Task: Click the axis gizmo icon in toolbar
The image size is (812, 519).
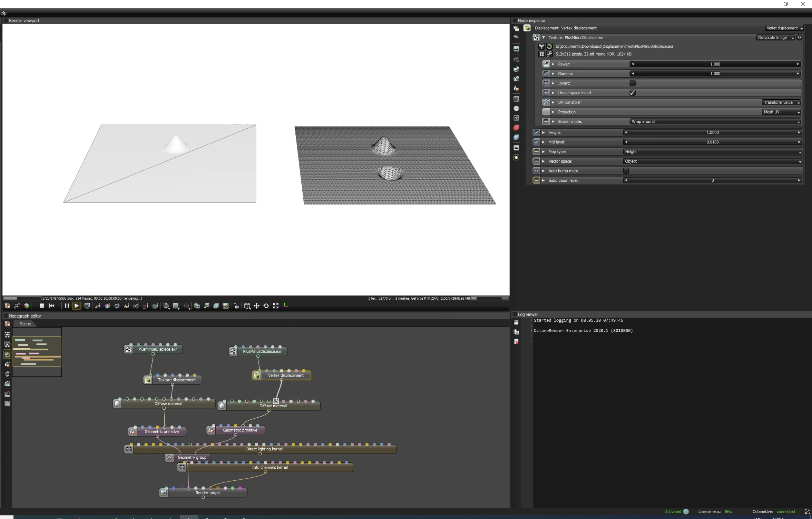Action: click(285, 306)
